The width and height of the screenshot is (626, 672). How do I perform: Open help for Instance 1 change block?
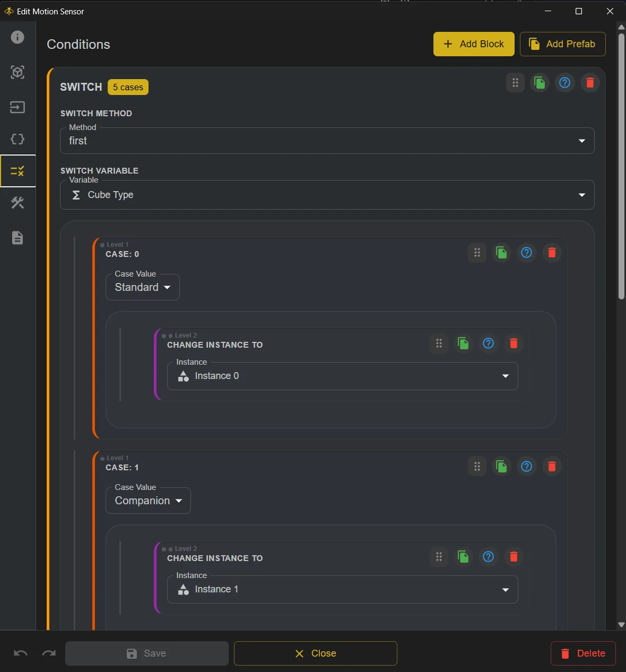coord(488,557)
